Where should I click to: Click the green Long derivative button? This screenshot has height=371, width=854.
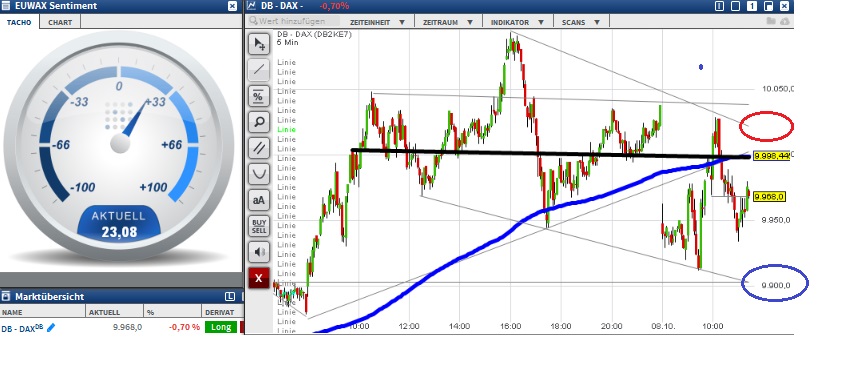tap(221, 327)
